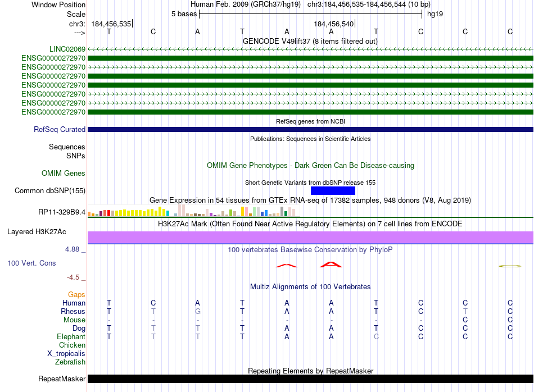Click 'Repeating Elements by RepeatMasker' title

(x=310, y=371)
